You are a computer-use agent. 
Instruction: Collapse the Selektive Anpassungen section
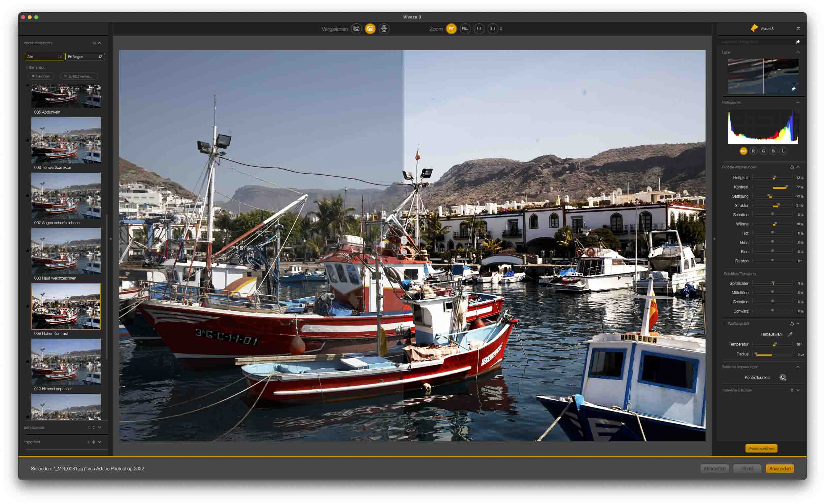pyautogui.click(x=798, y=367)
